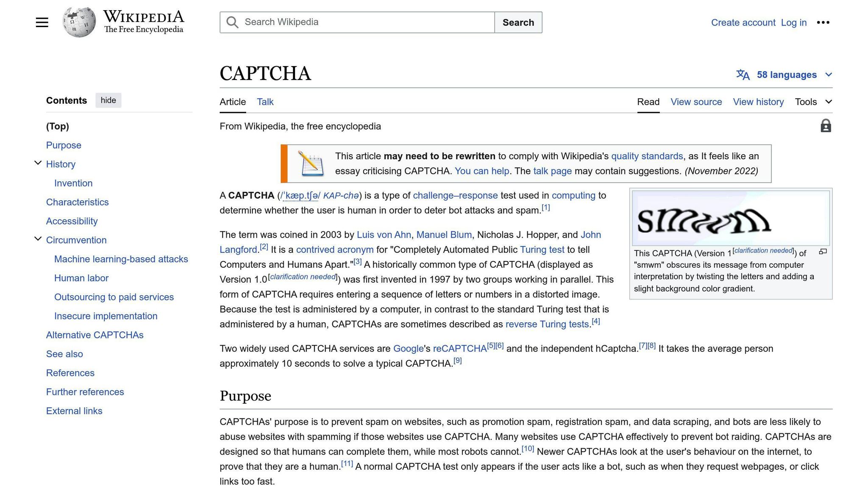Screen dimensions: 868x488
Task: Click citation [10] in Purpose section
Action: point(527,449)
